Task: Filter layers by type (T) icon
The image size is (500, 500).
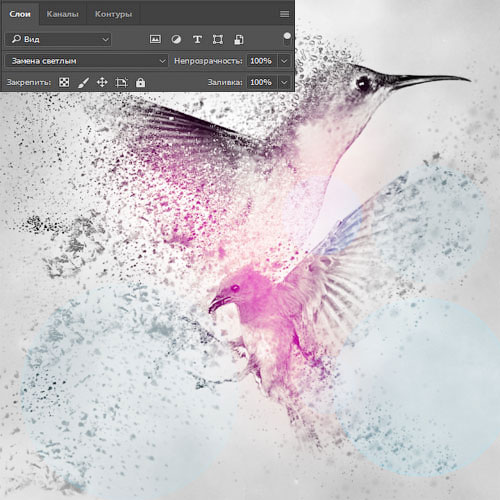Action: tap(197, 40)
